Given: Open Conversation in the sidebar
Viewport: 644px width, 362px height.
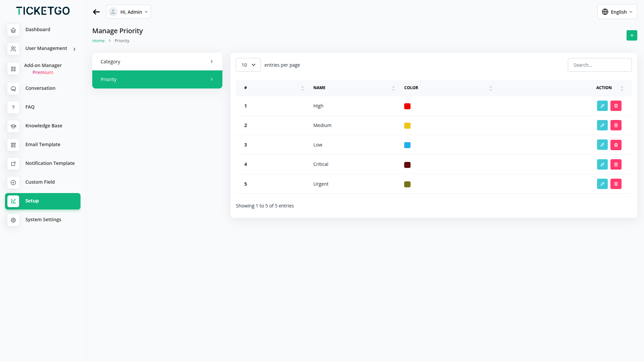Looking at the screenshot, I should 40,88.
